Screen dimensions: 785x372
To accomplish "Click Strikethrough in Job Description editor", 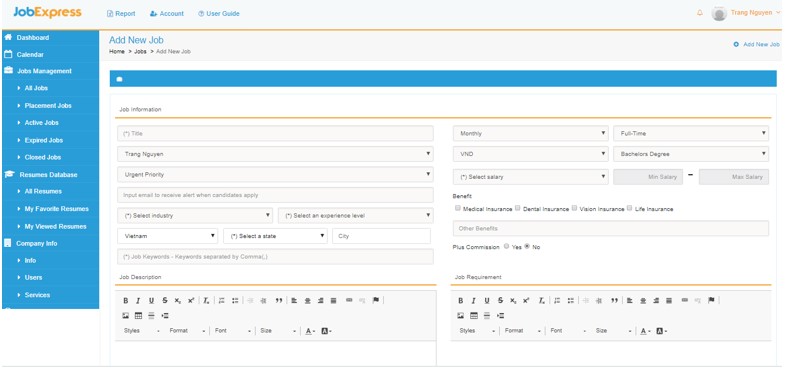I will point(165,300).
